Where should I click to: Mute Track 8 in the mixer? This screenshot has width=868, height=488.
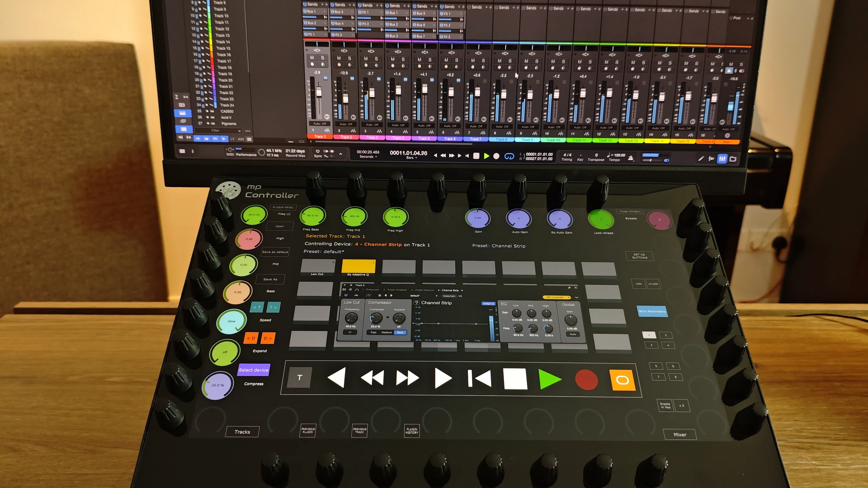500,61
